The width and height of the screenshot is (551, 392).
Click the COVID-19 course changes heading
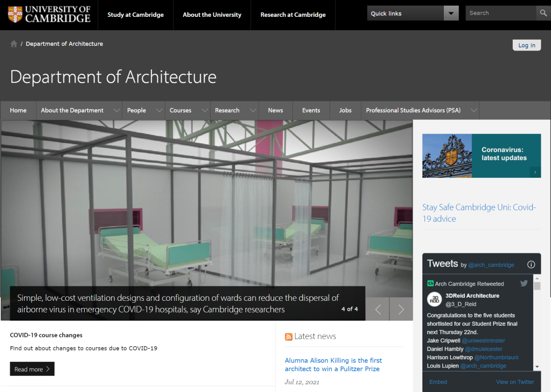tap(46, 335)
